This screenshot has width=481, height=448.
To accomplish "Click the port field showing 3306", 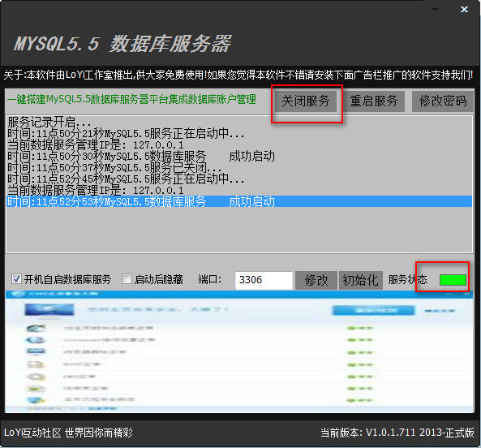I will 264,280.
